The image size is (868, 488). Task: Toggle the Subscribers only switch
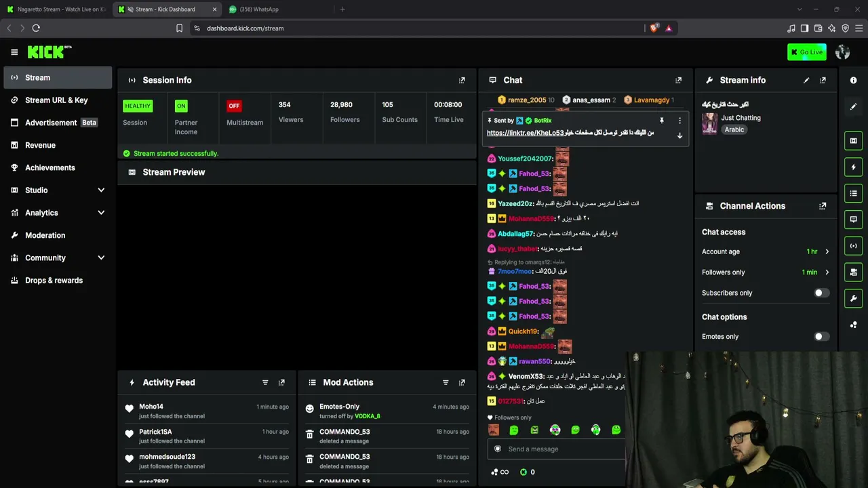(821, 293)
